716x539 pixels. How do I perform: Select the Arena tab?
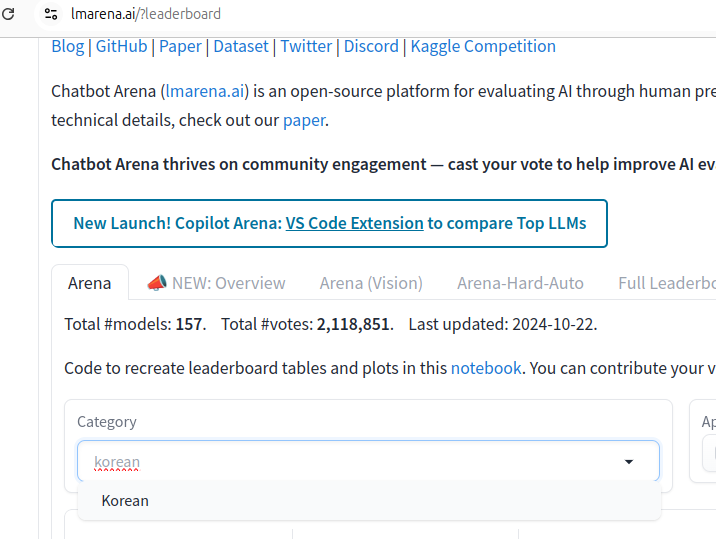coord(90,283)
